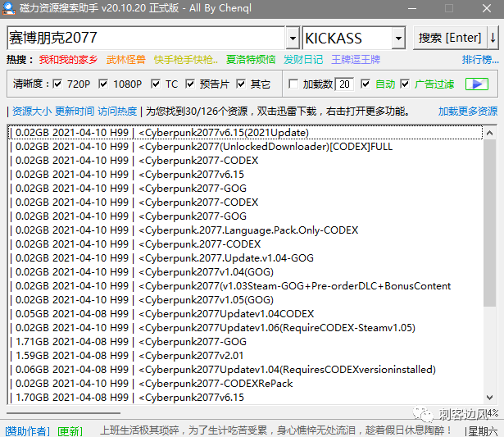504x437 pixels.
Task: Click the load count field showing 20
Action: tap(344, 84)
